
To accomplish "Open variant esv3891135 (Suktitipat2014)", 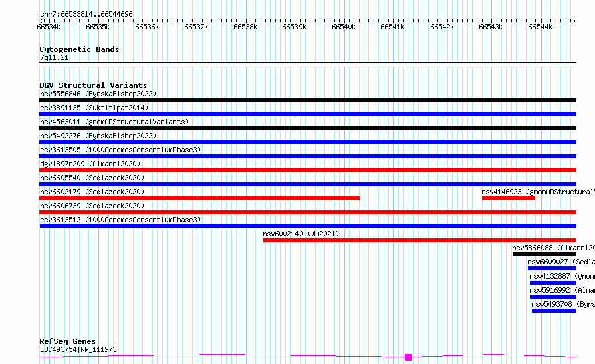I will [x=94, y=108].
